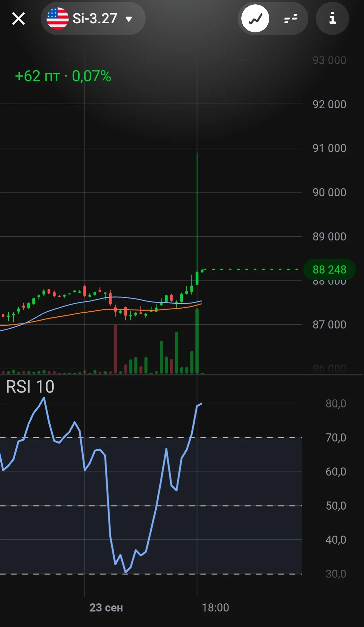Tap the 91 000 price axis label

pyautogui.click(x=329, y=148)
